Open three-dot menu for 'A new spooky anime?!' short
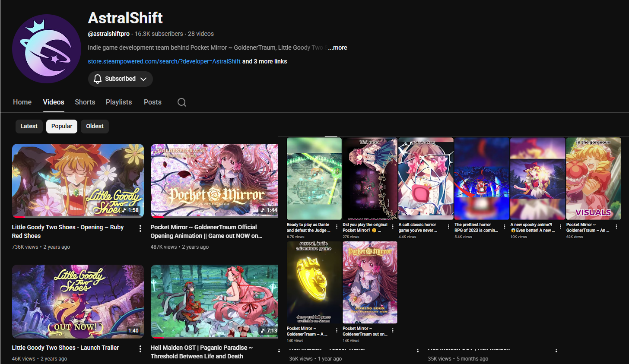The width and height of the screenshot is (629, 364). (560, 227)
